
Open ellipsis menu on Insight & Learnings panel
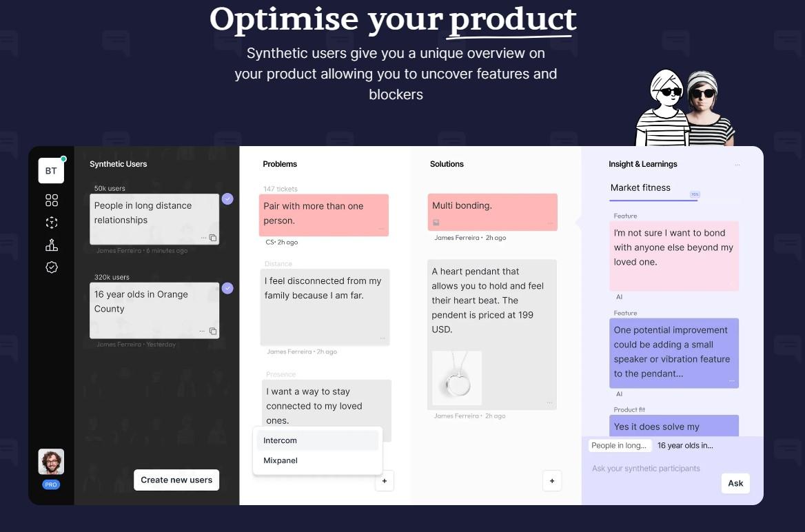737,165
